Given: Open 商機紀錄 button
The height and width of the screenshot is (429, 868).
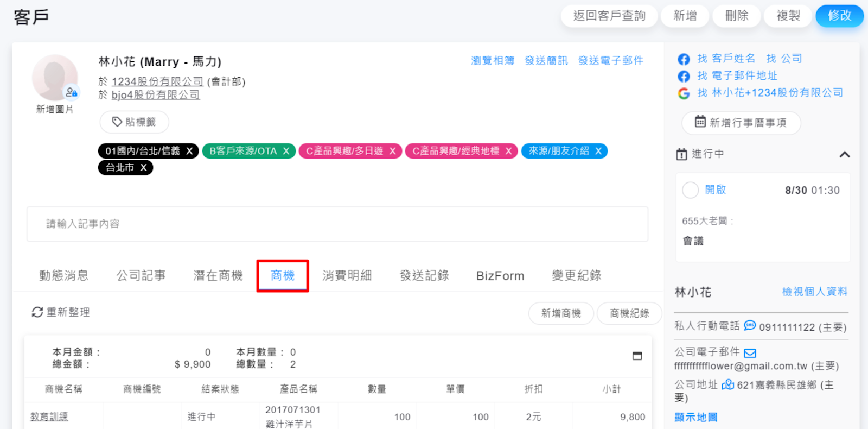Looking at the screenshot, I should pos(629,313).
